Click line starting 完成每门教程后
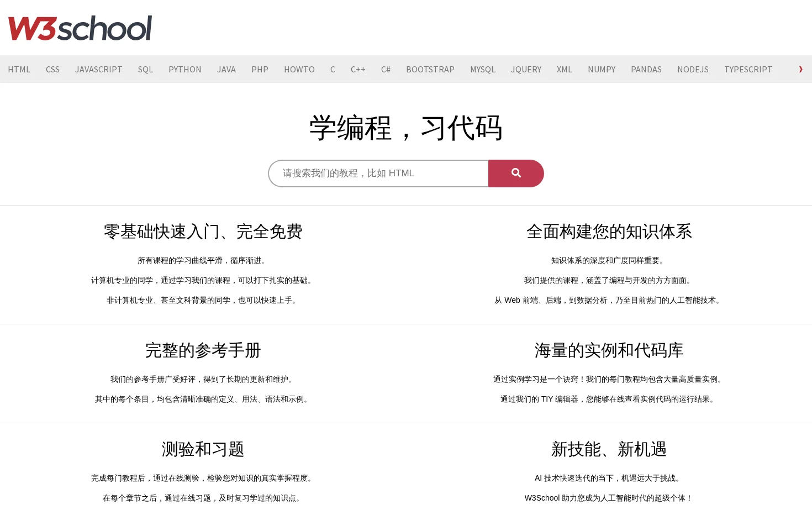 click(x=203, y=478)
